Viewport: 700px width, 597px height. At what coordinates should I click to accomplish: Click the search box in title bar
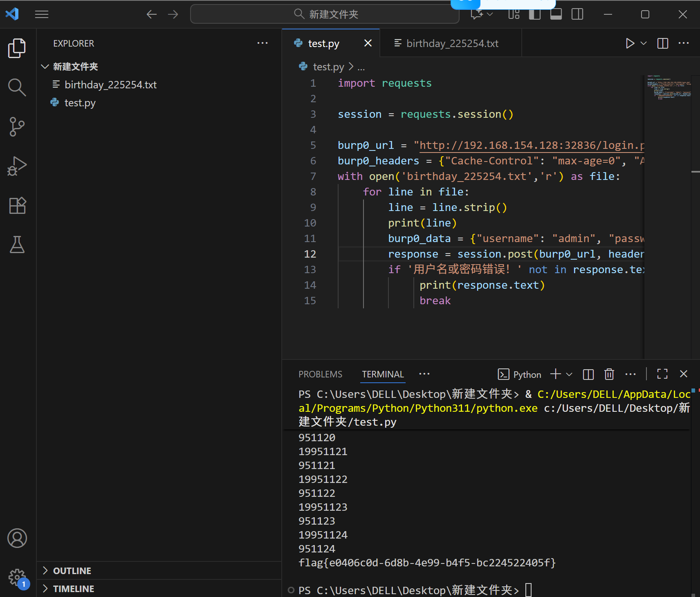325,14
